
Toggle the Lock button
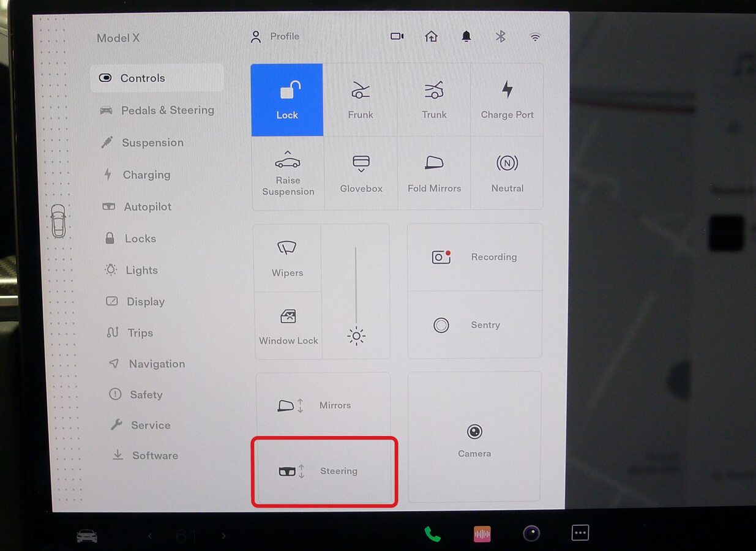click(286, 100)
